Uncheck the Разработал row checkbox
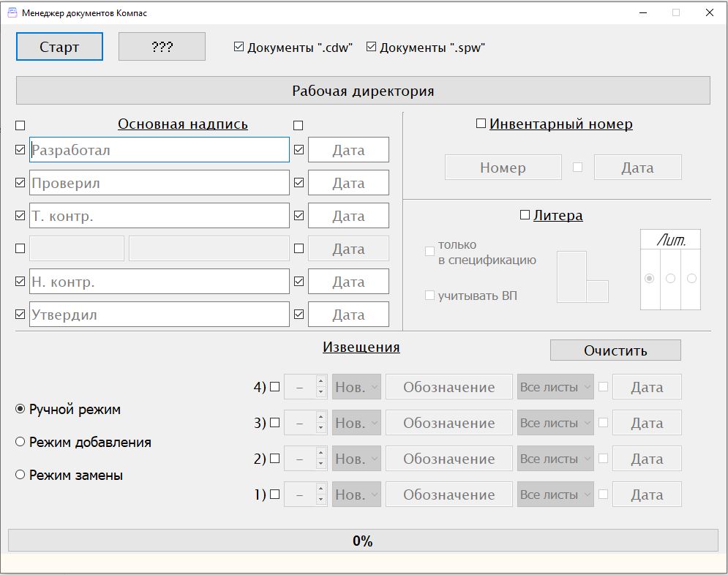 point(20,149)
